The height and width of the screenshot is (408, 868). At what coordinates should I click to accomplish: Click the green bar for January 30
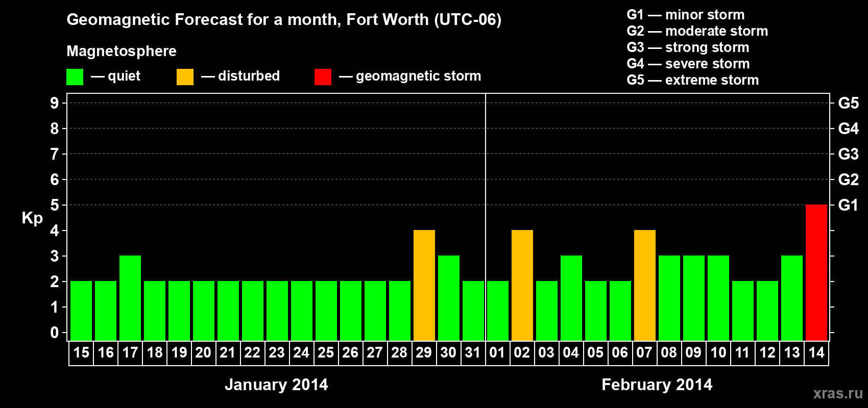coord(448,298)
